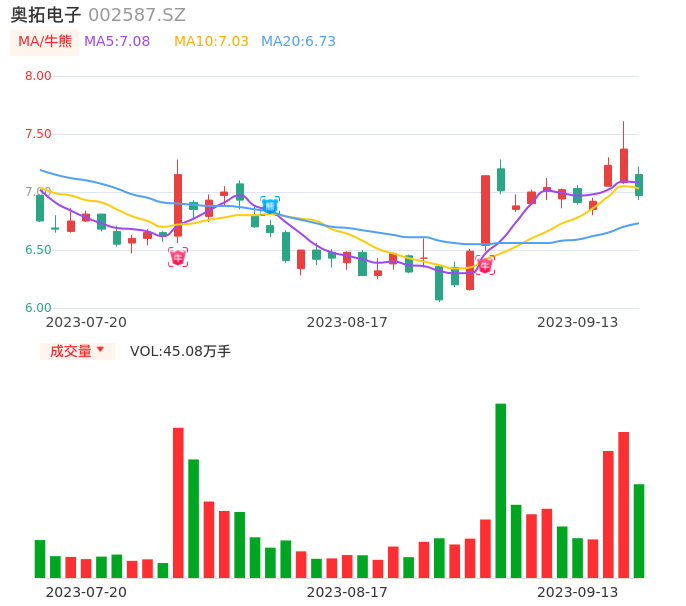This screenshot has height=606, width=686.
Task: Click the 2023-09-13 date under the volume chart
Action: [x=578, y=592]
